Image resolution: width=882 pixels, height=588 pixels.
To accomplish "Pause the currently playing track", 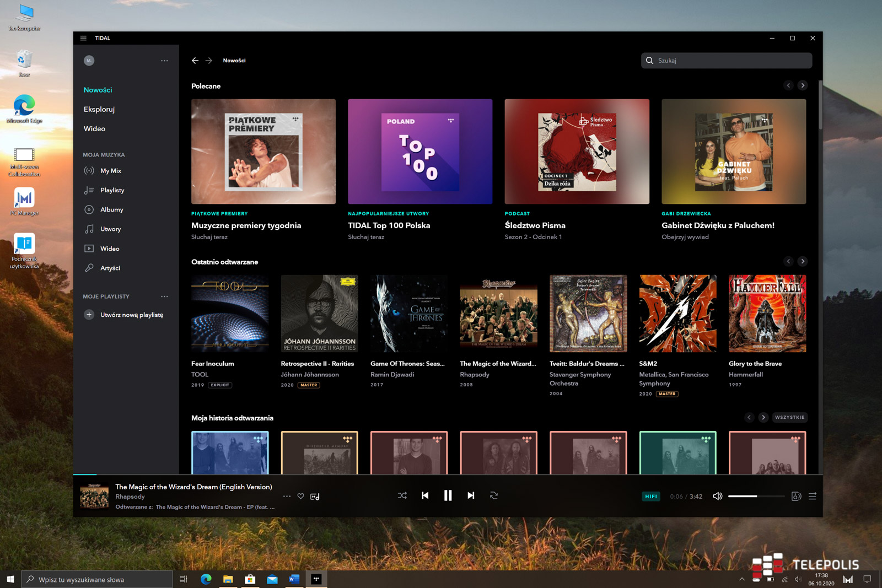I will tap(448, 495).
